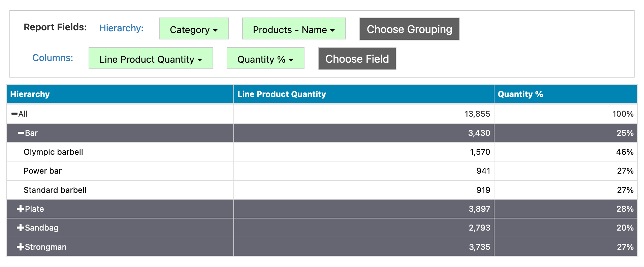
Task: Click the Hierarchy label link
Action: click(121, 28)
